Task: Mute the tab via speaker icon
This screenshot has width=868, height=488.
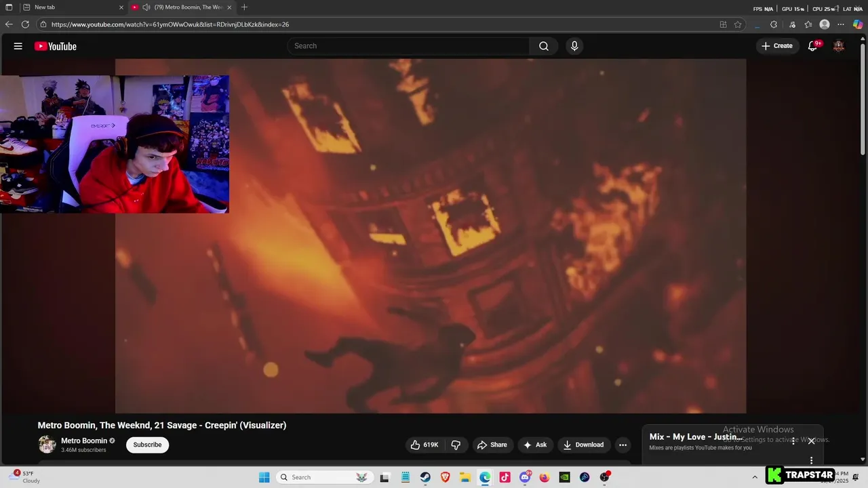Action: pyautogui.click(x=146, y=7)
